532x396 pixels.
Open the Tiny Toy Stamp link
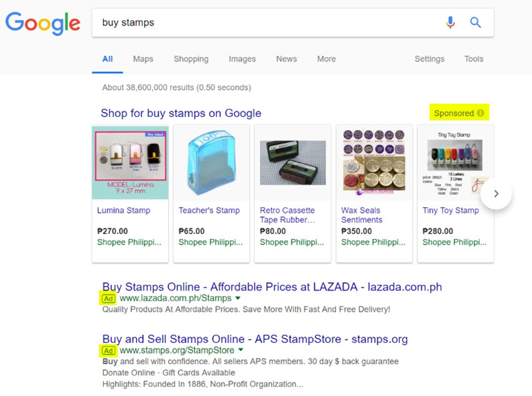click(x=451, y=211)
